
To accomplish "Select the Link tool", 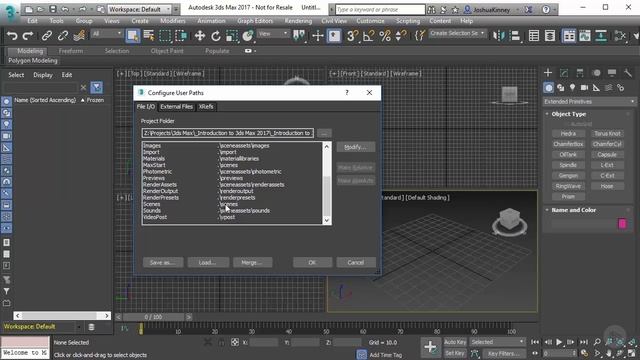I will (47, 36).
